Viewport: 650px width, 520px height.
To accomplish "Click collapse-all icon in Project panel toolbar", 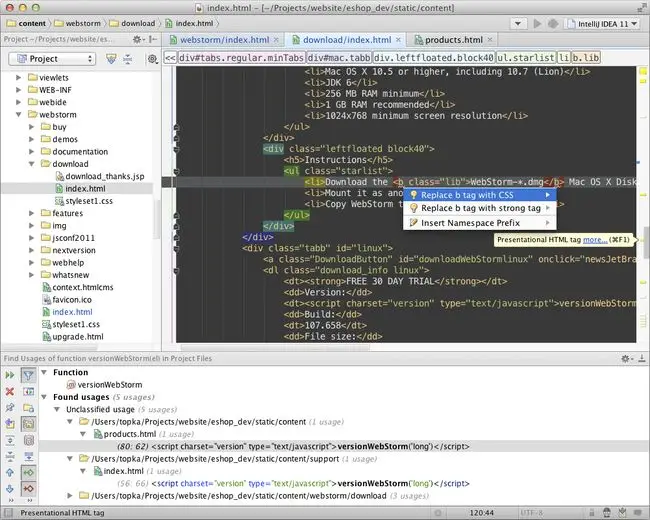I will [128, 59].
